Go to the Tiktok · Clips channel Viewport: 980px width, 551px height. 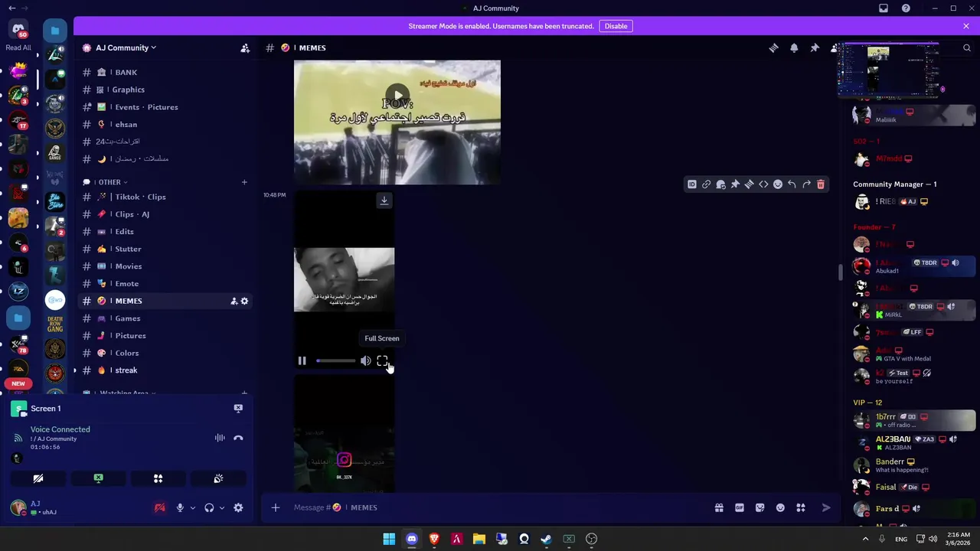[x=165, y=197]
